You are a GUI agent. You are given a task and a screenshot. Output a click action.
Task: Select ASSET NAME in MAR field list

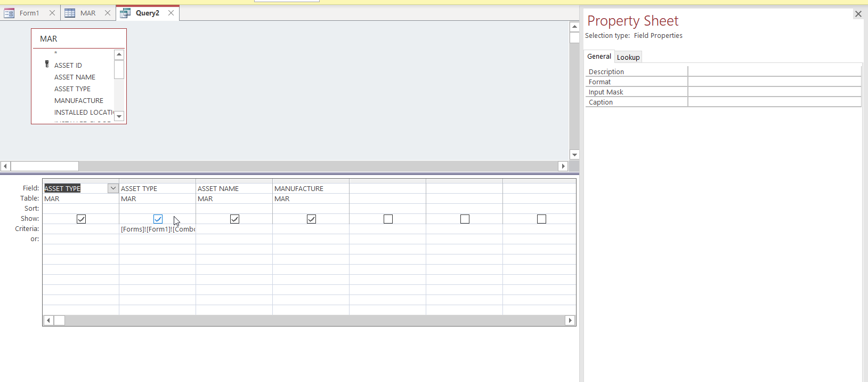(75, 77)
